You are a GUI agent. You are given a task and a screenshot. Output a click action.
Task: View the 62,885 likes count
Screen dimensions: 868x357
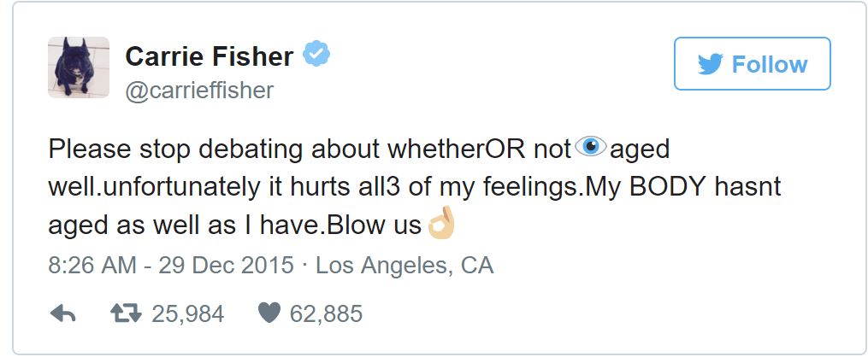pyautogui.click(x=326, y=314)
